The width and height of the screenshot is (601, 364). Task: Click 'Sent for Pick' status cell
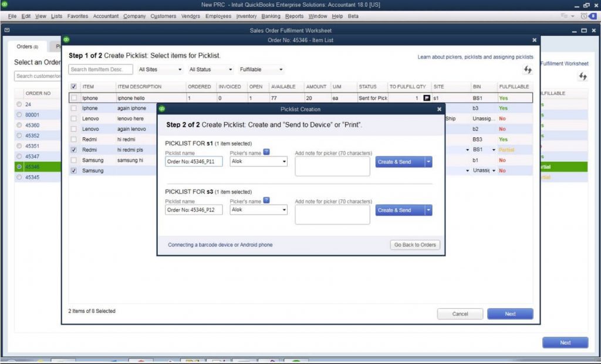point(373,98)
